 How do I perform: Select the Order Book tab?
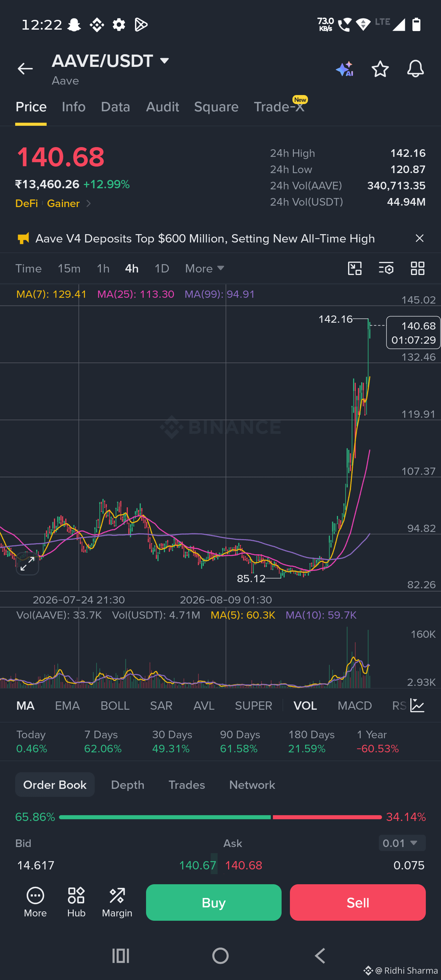55,785
